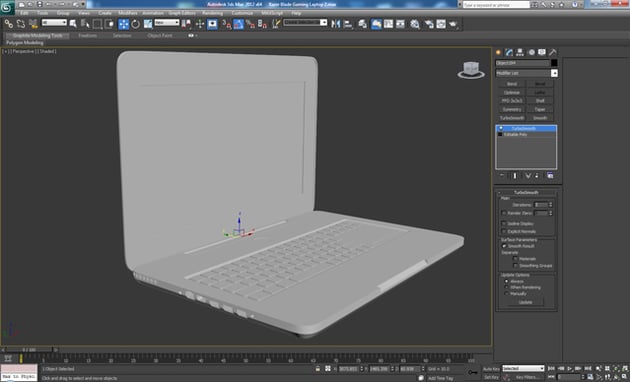Image resolution: width=630 pixels, height=382 pixels.
Task: Click the Use Pivot Point Center icon
Action: (x=186, y=24)
